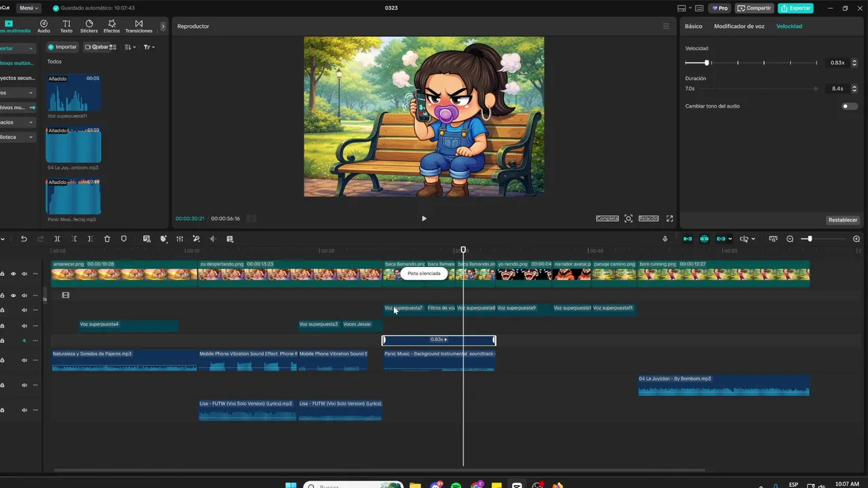Image resolution: width=868 pixels, height=488 pixels.
Task: Mute the Lisa - FUTW audio track
Action: (x=24, y=410)
